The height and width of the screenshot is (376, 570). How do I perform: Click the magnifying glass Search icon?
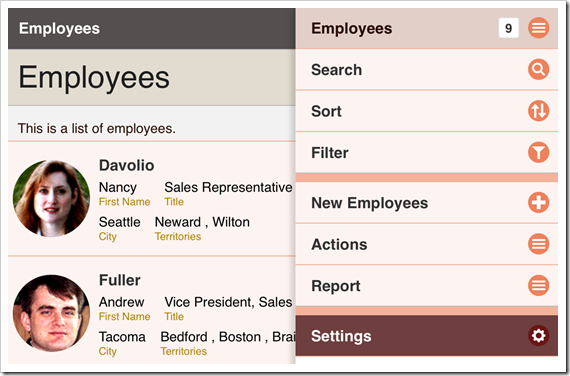click(538, 69)
